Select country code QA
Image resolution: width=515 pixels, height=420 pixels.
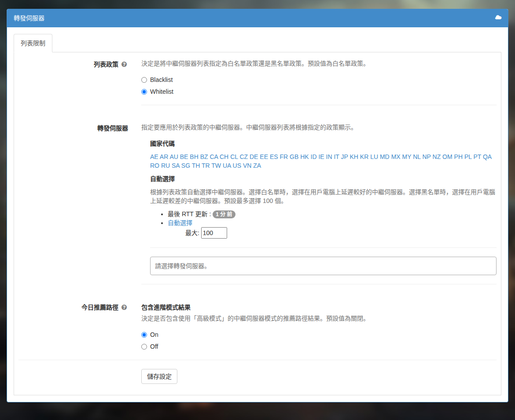(487, 157)
